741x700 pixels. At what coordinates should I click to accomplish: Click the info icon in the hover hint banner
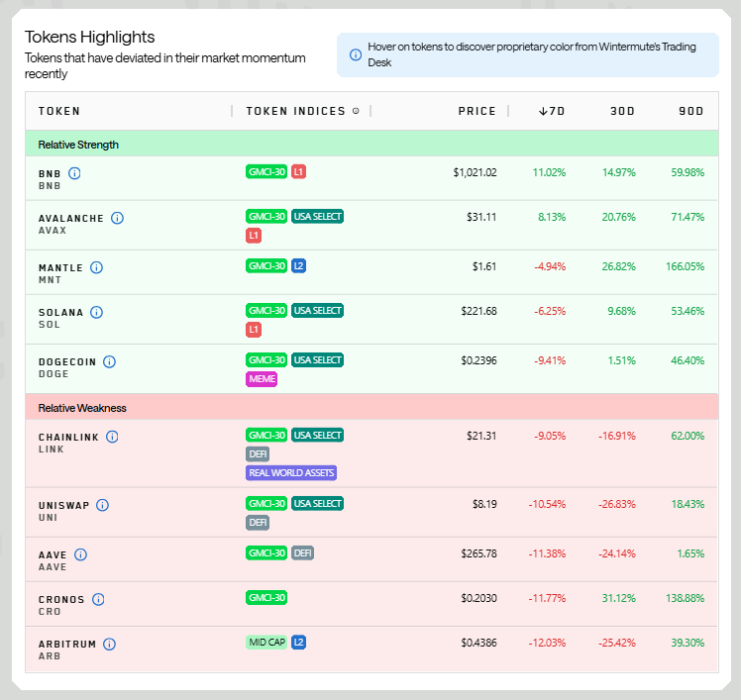pyautogui.click(x=356, y=54)
